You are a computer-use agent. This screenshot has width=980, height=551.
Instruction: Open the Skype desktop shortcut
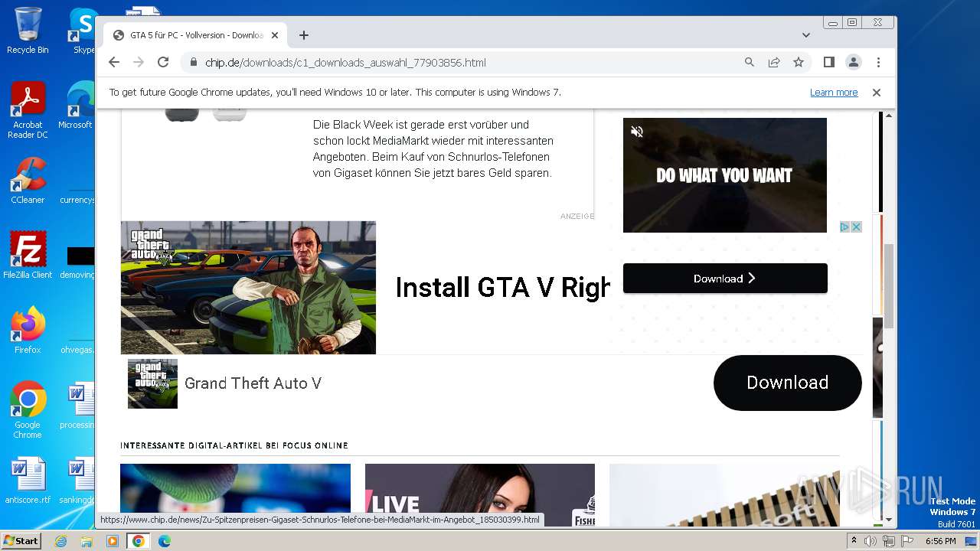pyautogui.click(x=83, y=31)
